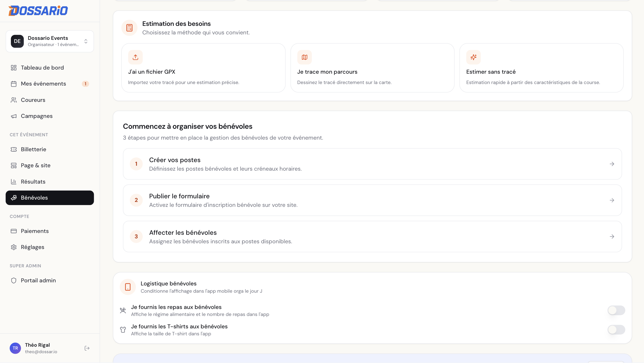Image resolution: width=644 pixels, height=363 pixels.
Task: Click the Estimation des besoins heading
Action: point(177,24)
